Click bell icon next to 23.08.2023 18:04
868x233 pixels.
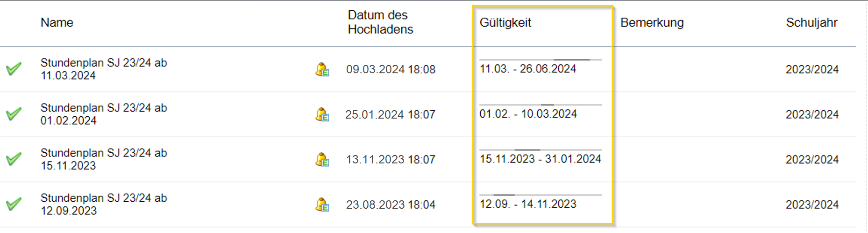(322, 205)
